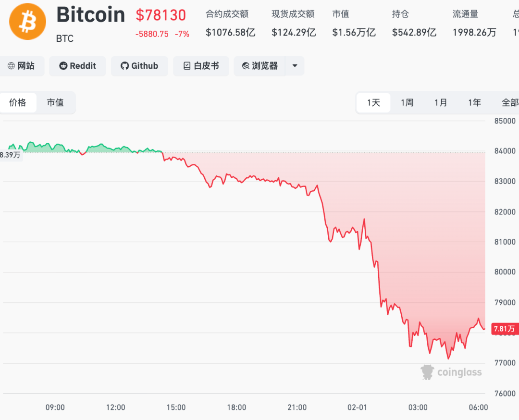Visit the Bitcoin 网站 link
Image resolution: width=519 pixels, height=420 pixels.
(x=22, y=66)
